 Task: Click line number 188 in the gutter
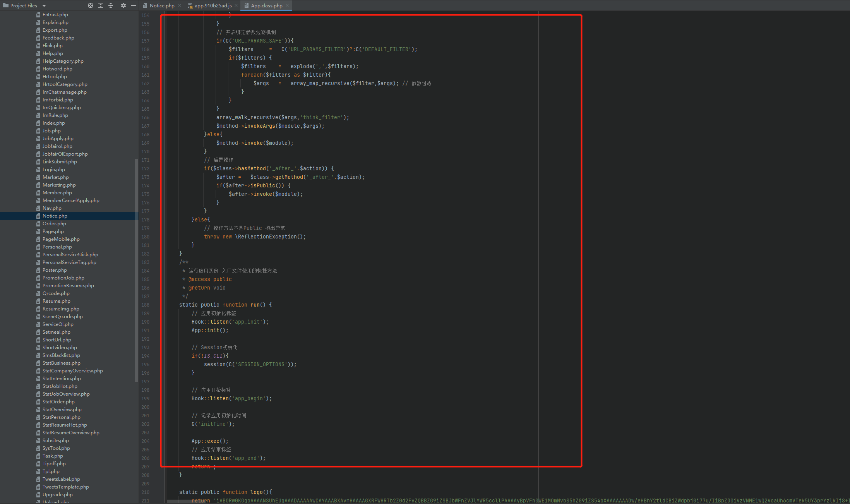coord(145,305)
